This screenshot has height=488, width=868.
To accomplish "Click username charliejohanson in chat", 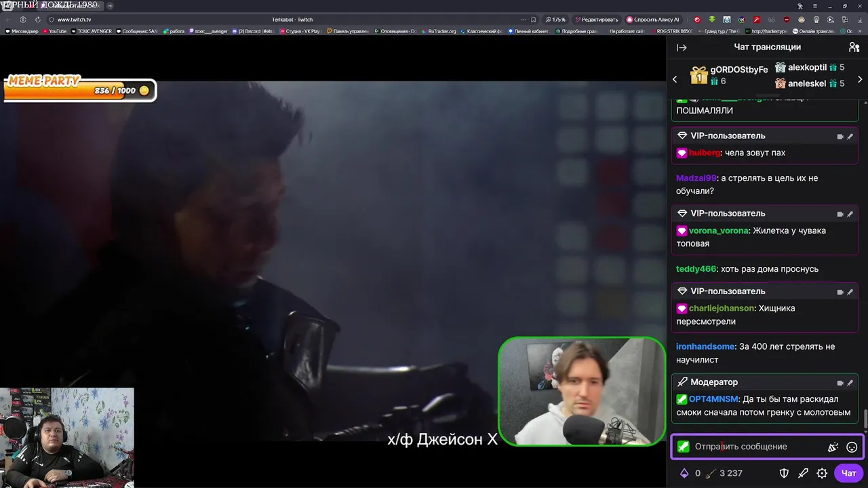I will tap(722, 308).
